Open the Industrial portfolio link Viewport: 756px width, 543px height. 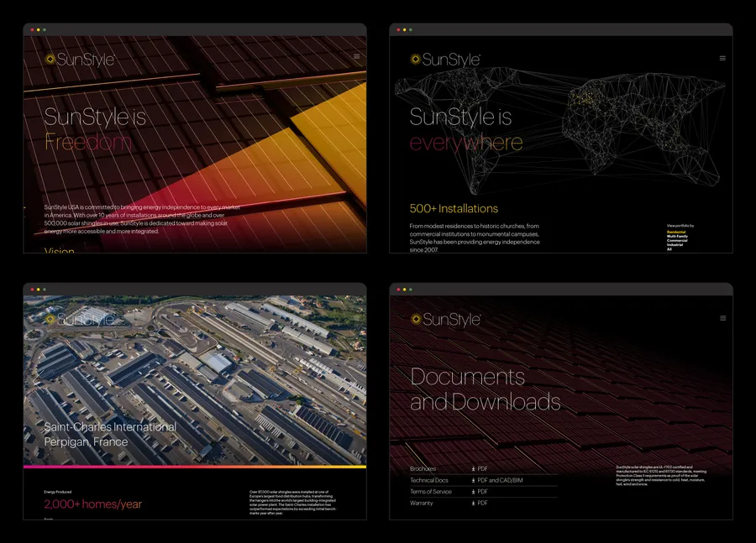[x=675, y=245]
